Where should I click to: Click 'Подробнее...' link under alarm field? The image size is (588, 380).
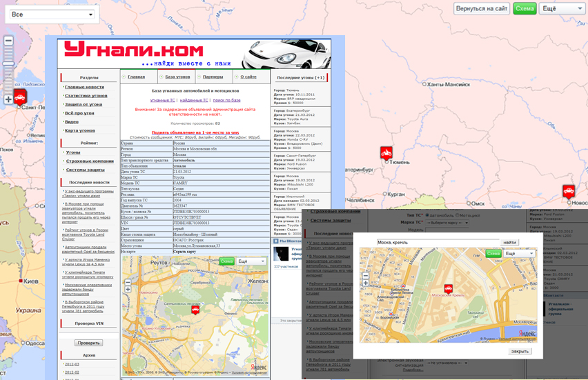point(413,370)
